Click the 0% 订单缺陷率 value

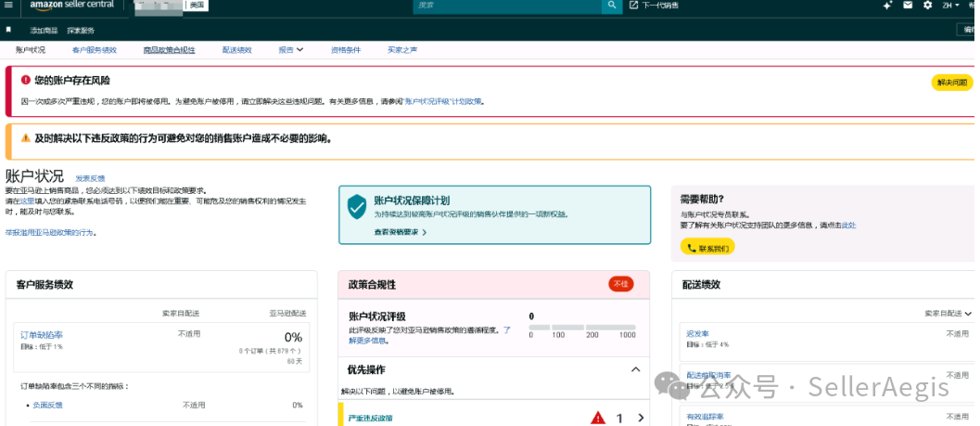pos(293,337)
